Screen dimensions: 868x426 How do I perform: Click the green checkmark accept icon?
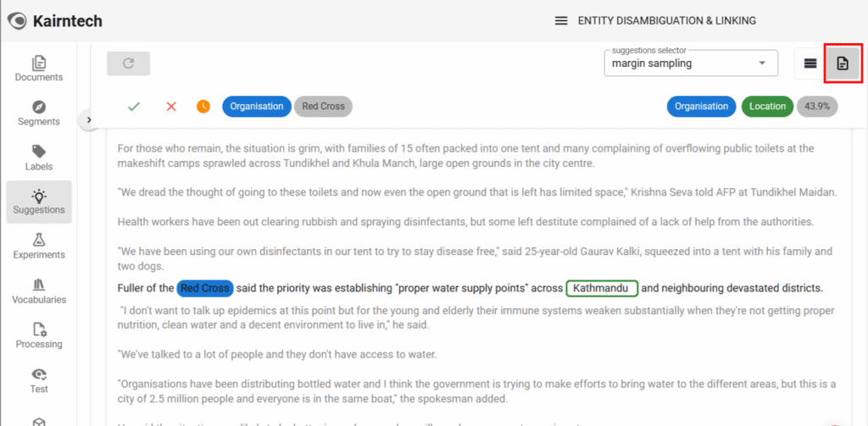[x=133, y=107]
